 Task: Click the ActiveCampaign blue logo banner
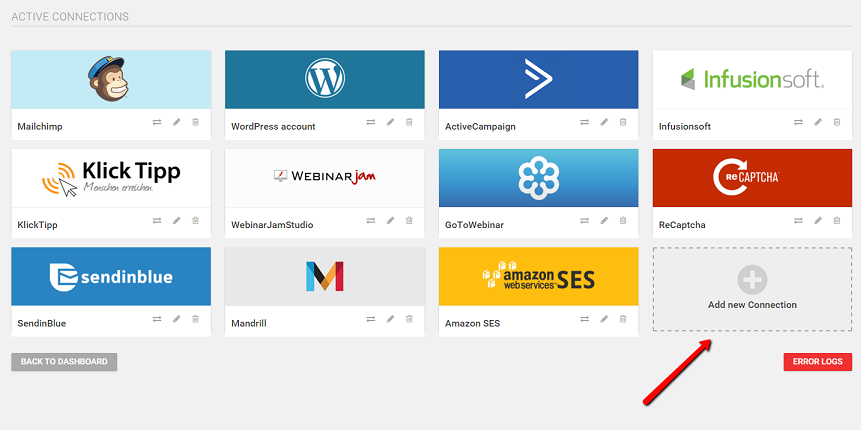[x=539, y=80]
